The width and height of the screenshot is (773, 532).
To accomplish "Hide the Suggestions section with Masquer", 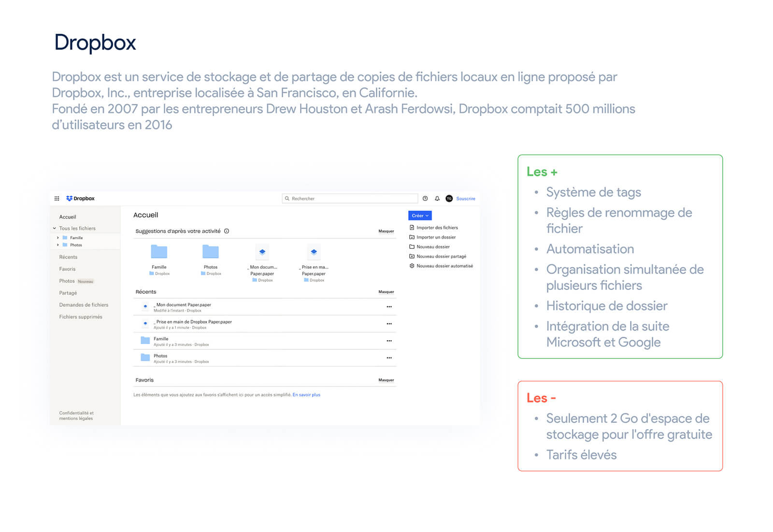I will 386,231.
